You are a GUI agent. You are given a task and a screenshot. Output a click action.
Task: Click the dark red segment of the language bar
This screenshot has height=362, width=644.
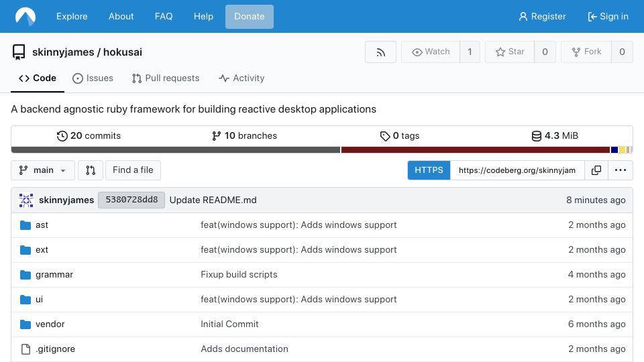coord(476,149)
